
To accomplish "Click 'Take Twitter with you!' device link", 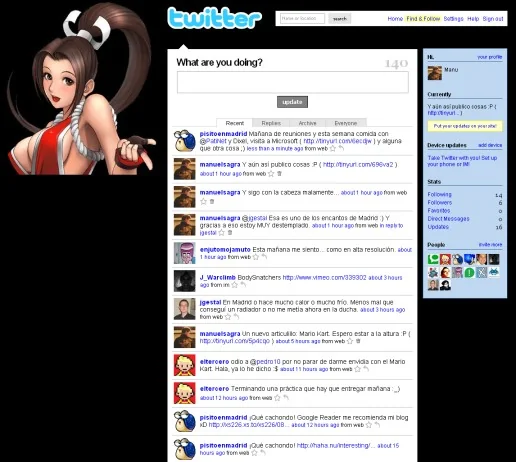I will click(x=462, y=161).
